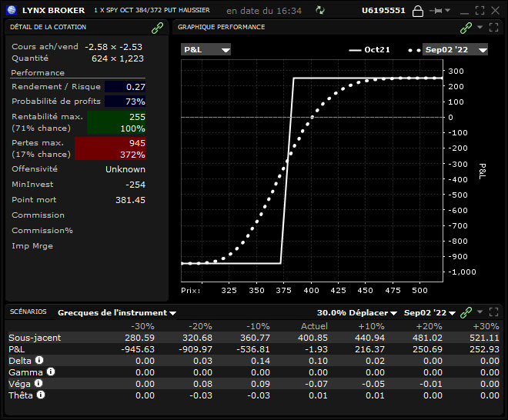
Task: Show info for Gamma row
Action: pos(51,372)
